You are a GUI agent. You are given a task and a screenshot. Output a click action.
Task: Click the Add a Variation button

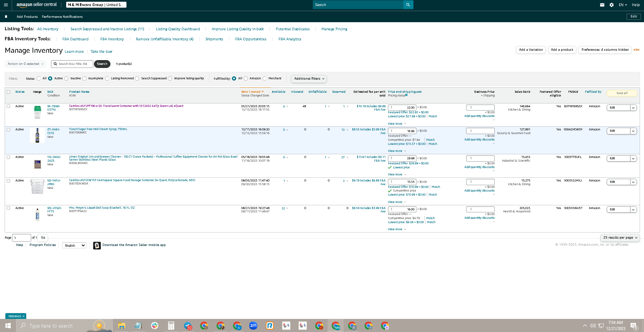coord(531,50)
